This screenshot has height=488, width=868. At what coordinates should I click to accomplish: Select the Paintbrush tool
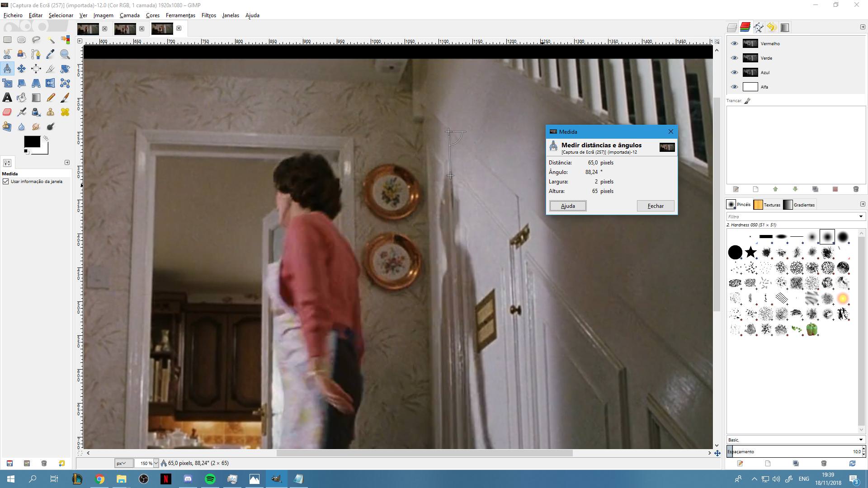[65, 98]
